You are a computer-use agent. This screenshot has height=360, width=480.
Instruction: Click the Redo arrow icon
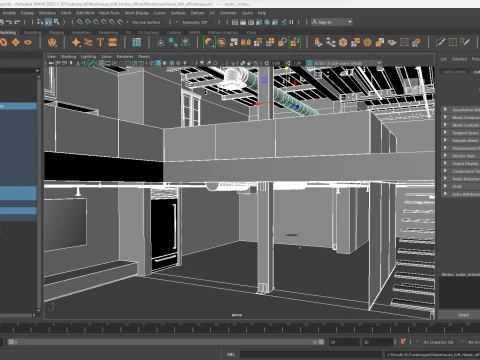pos(17,22)
